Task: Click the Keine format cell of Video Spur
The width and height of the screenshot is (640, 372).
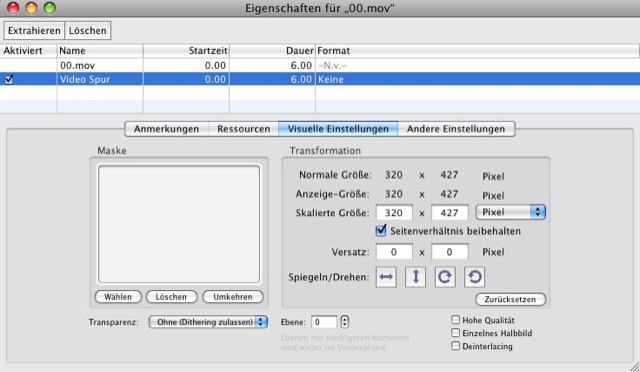Action: click(331, 79)
